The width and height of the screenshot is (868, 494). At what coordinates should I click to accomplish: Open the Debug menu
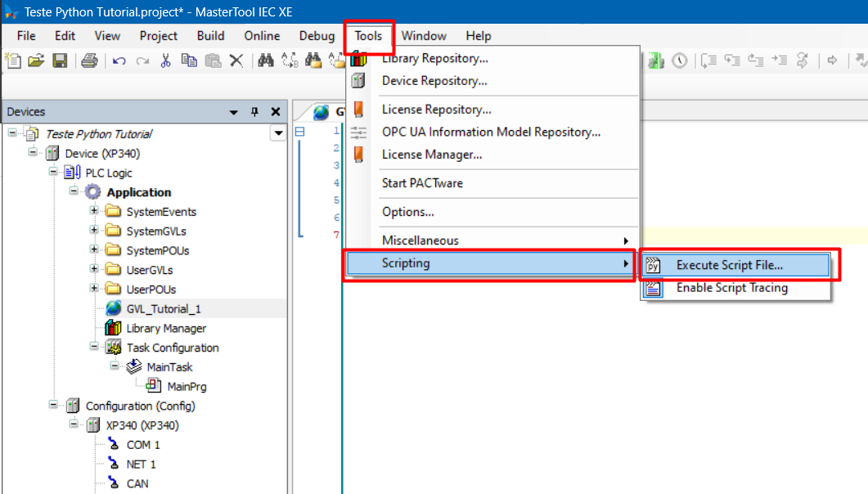(x=317, y=36)
